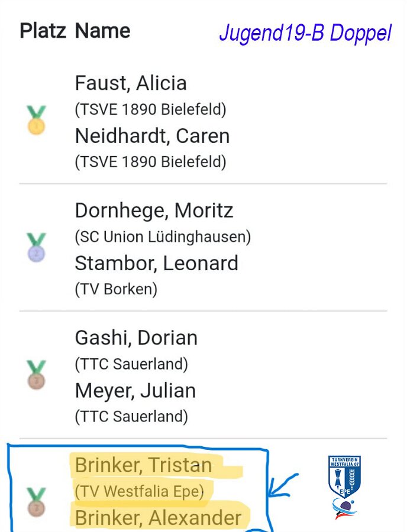
Task: Click the bronze medal beside Gashi, Dorian
Action: [36, 375]
